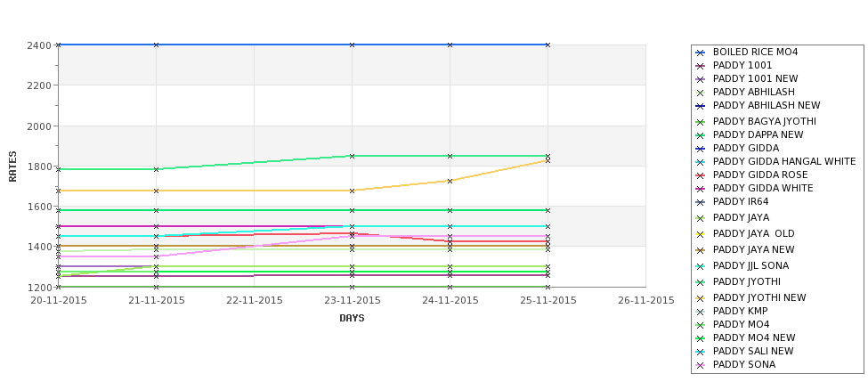Image resolution: width=868 pixels, height=382 pixels.
Task: Select the PADDY GIDDA HANGAL WHITE legend label
Action: point(783,162)
